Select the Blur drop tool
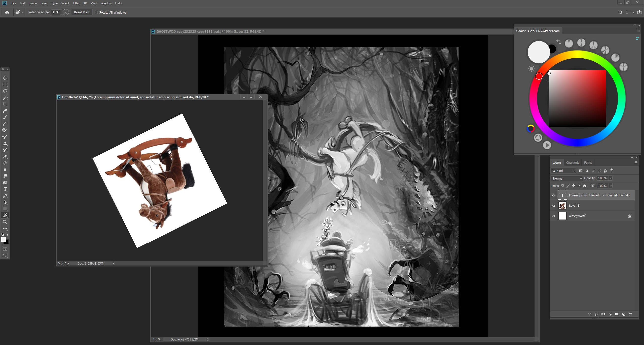This screenshot has width=644, height=345. [5, 169]
